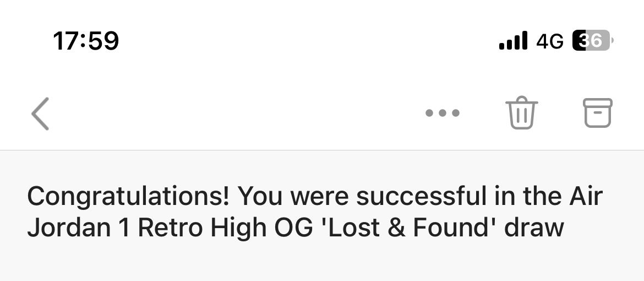Tap the 17:59 clock in status bar
This screenshot has height=281, width=644.
pos(86,41)
